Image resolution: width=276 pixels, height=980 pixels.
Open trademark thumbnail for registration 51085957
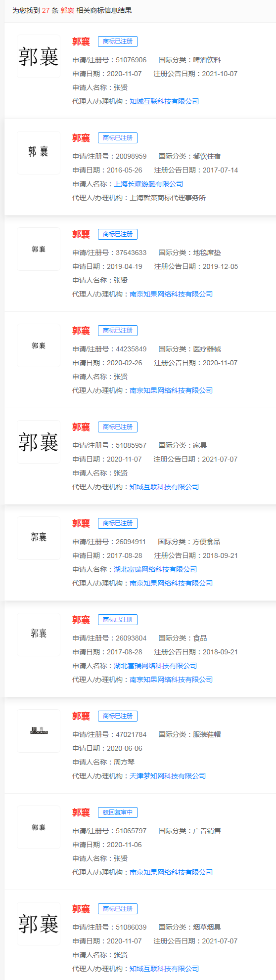click(39, 442)
